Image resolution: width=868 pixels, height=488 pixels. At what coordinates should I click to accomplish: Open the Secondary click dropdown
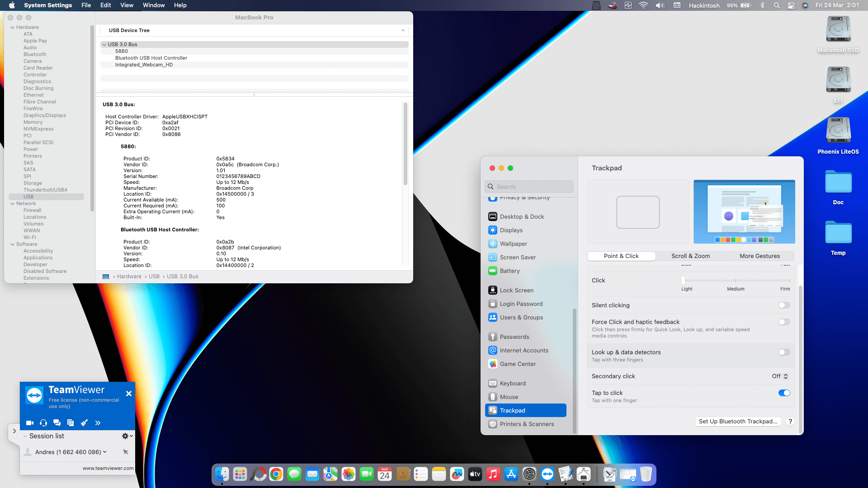click(x=780, y=376)
